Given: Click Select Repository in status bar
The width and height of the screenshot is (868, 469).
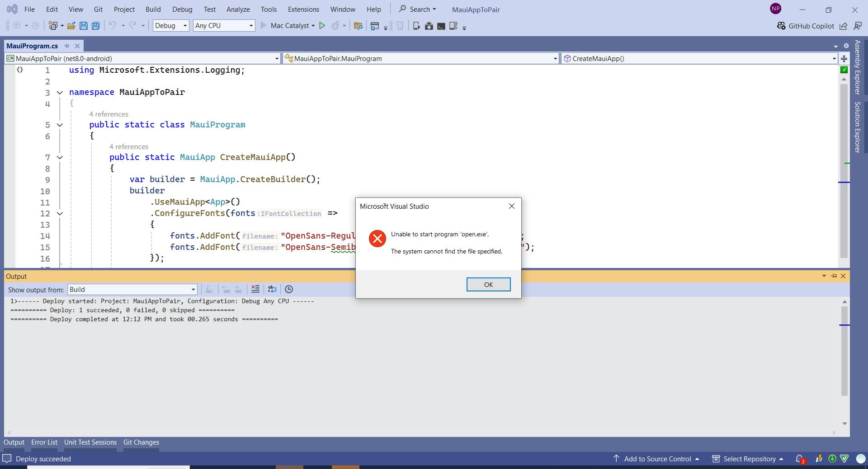Looking at the screenshot, I should point(748,459).
